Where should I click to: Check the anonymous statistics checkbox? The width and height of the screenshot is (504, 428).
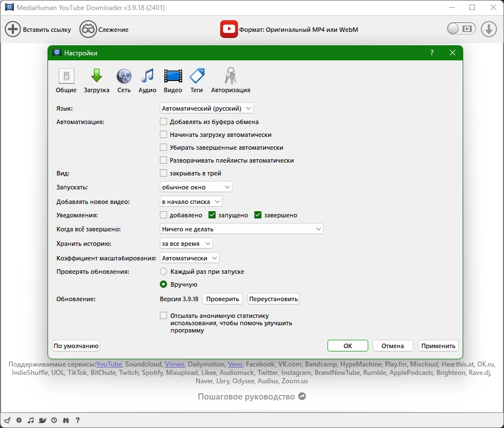coord(163,316)
